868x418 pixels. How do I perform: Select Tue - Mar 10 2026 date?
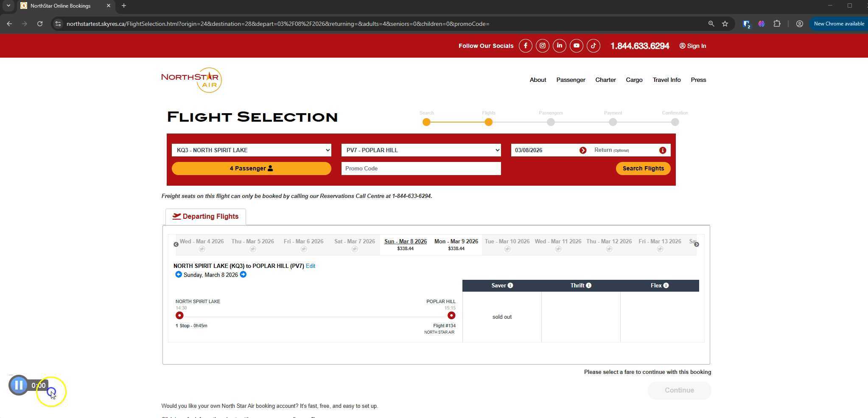[507, 245]
